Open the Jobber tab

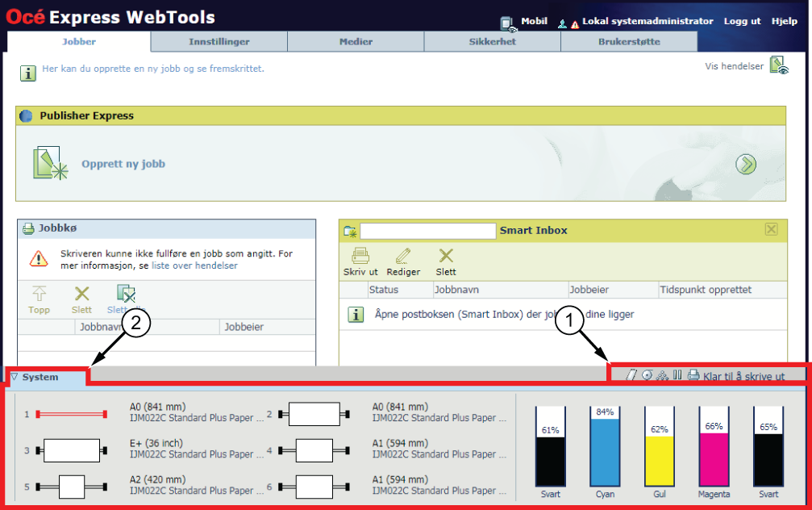(79, 42)
